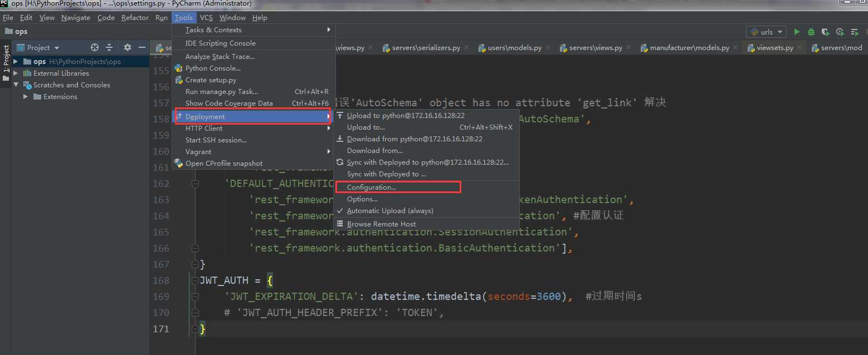Open the Help menu
This screenshot has width=868, height=355.
click(260, 18)
